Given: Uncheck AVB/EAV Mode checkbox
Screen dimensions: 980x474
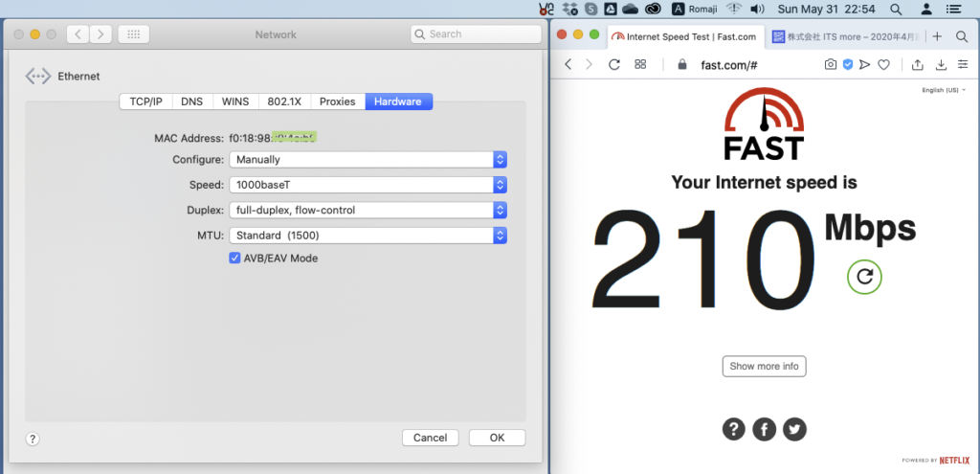Looking at the screenshot, I should click(x=234, y=258).
